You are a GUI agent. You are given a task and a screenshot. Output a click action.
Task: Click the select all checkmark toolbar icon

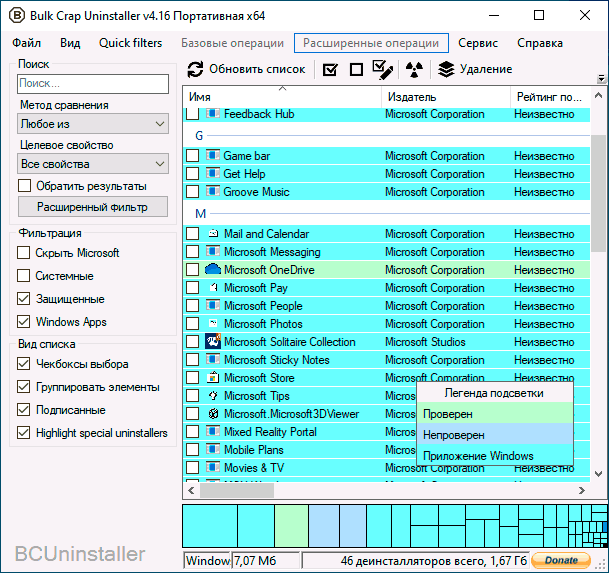pyautogui.click(x=330, y=70)
